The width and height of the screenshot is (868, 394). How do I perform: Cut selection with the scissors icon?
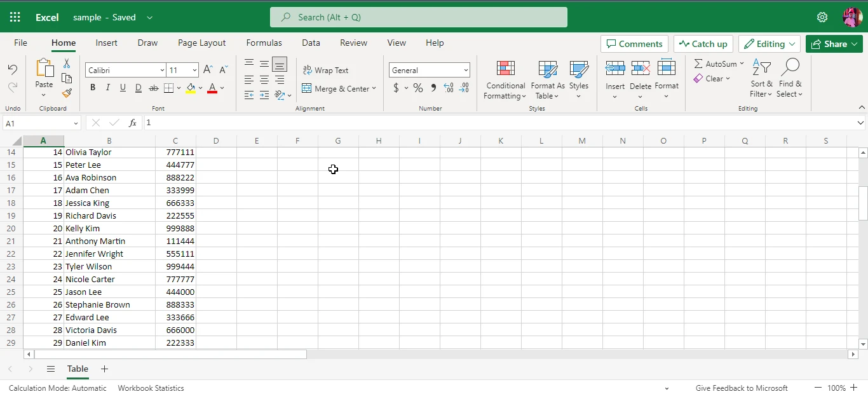tap(67, 64)
